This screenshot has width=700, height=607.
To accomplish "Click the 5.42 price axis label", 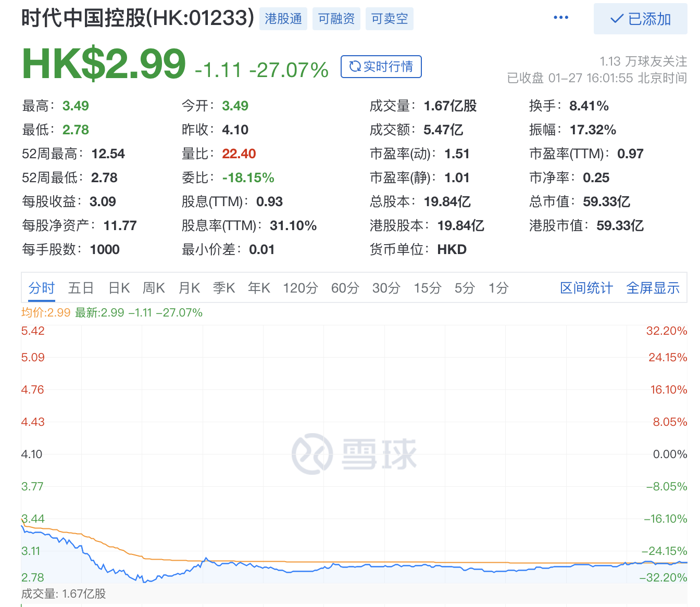I will click(33, 331).
